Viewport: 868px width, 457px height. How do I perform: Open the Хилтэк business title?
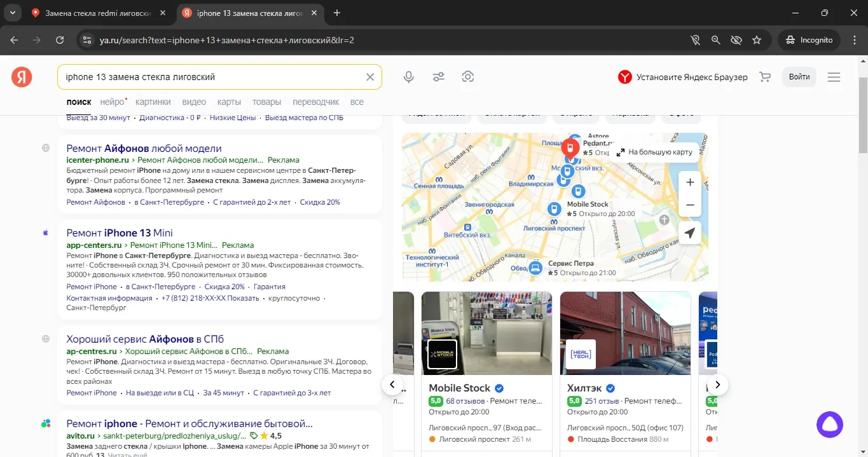[585, 388]
